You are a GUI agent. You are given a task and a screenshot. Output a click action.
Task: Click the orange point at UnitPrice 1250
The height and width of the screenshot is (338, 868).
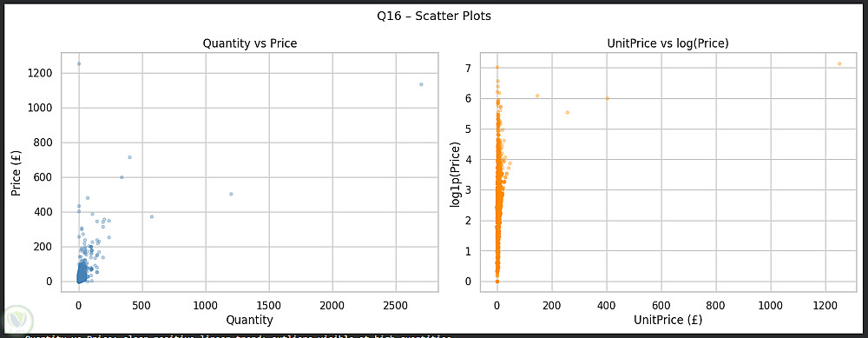(839, 63)
